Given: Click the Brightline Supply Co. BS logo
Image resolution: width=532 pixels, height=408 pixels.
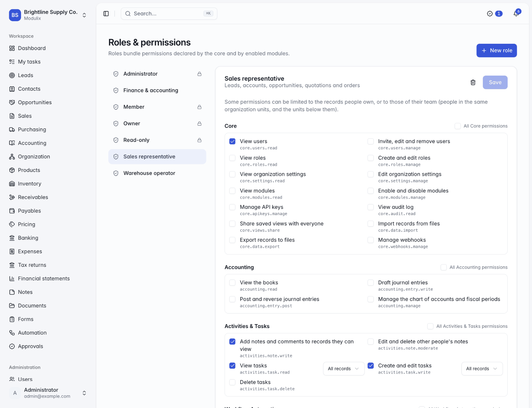Looking at the screenshot, I should 15,15.
